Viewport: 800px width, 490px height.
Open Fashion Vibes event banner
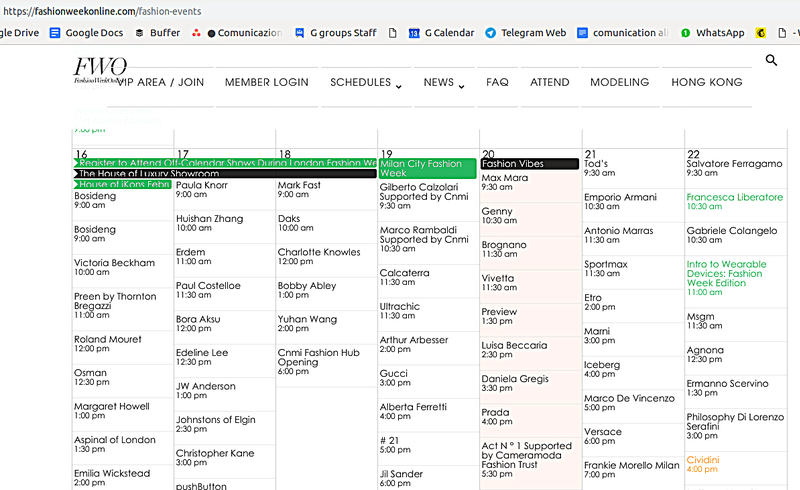pyautogui.click(x=530, y=163)
